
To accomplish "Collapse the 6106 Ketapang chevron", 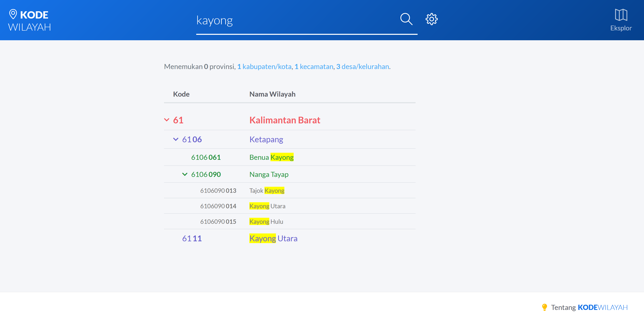I will click(176, 139).
